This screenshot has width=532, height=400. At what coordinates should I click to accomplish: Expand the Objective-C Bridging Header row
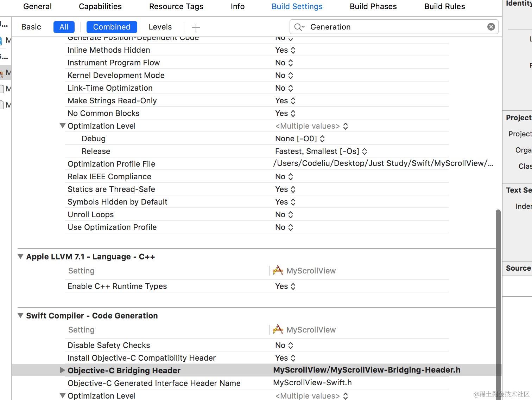click(62, 370)
